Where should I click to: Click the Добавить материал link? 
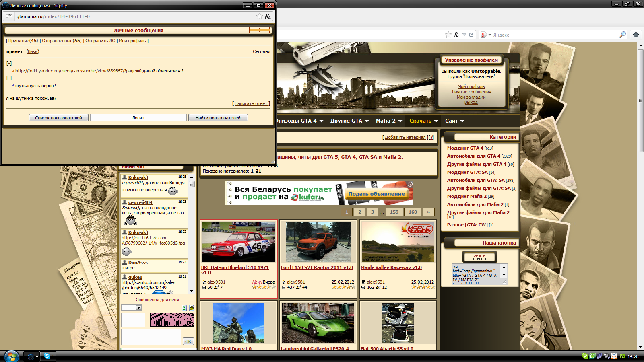click(405, 137)
